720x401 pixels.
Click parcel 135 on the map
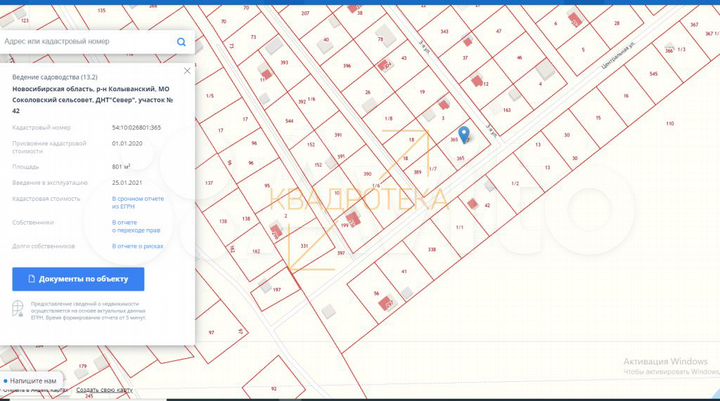click(101, 11)
